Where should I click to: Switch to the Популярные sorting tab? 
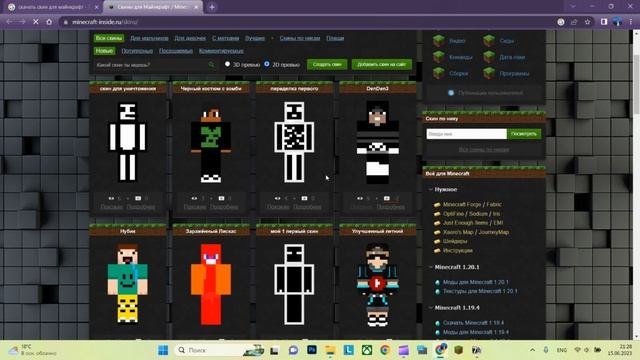click(137, 51)
